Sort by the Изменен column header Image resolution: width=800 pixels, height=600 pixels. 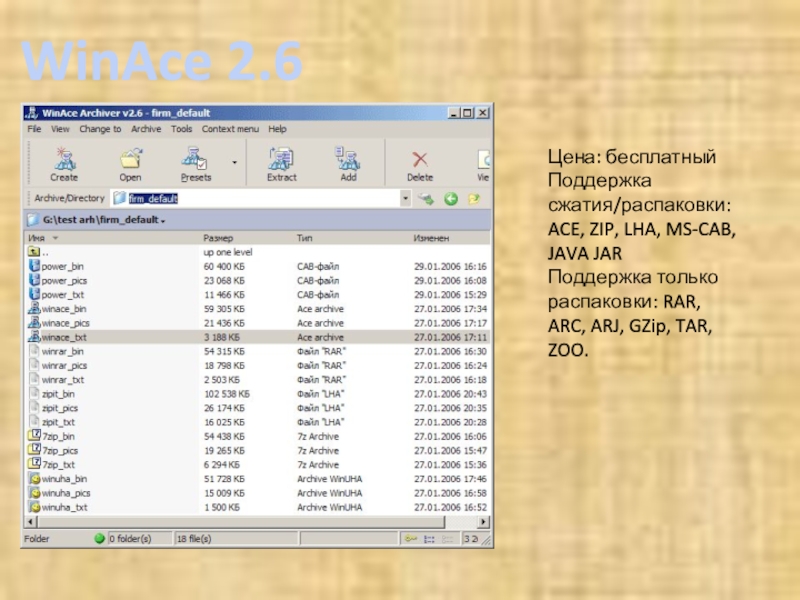point(449,238)
